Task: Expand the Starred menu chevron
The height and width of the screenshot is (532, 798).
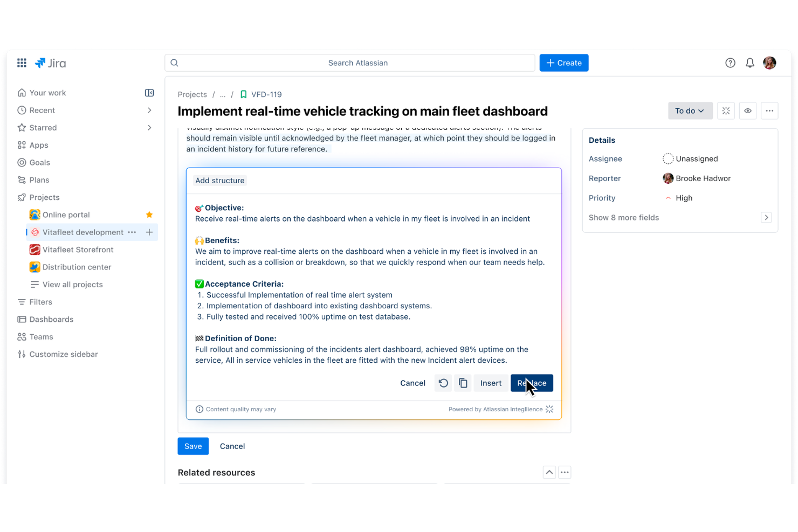Action: coord(149,128)
